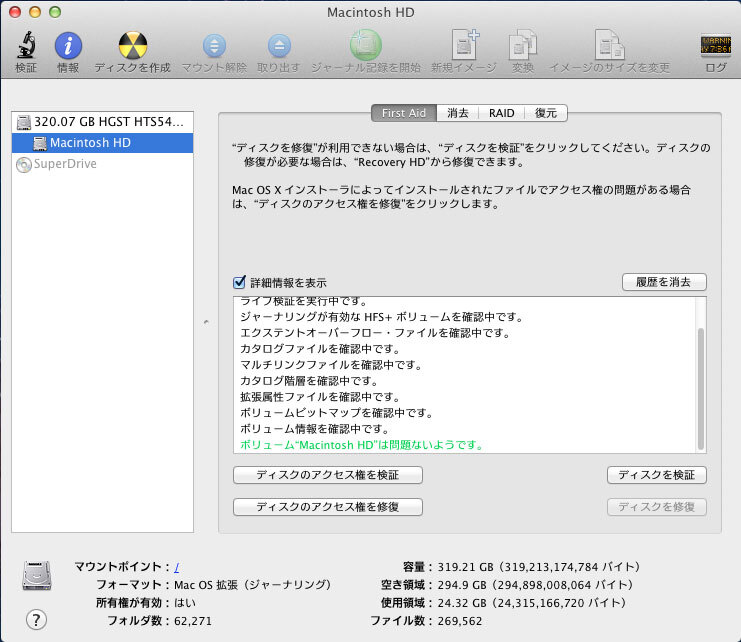
Task: Open the 情報 info toolbar icon
Action: [x=68, y=46]
